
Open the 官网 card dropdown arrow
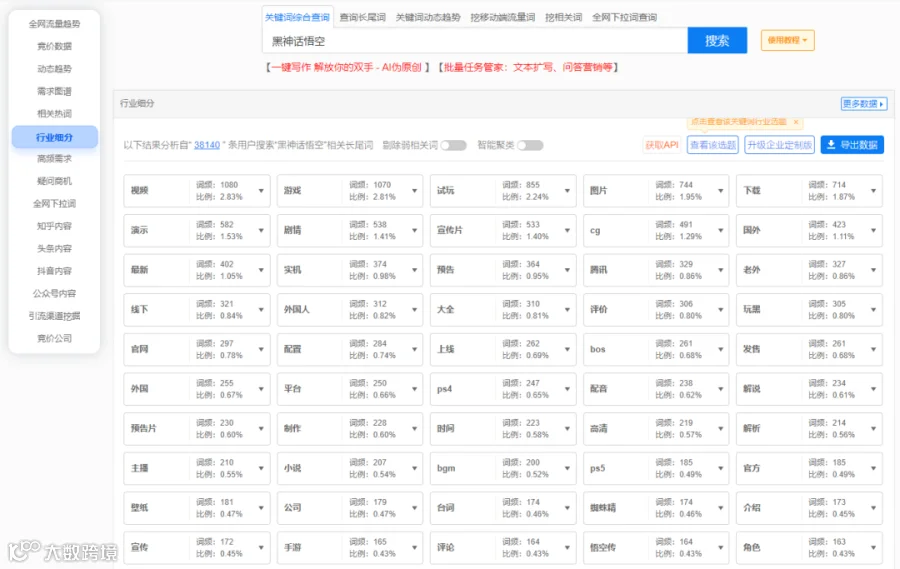261,349
